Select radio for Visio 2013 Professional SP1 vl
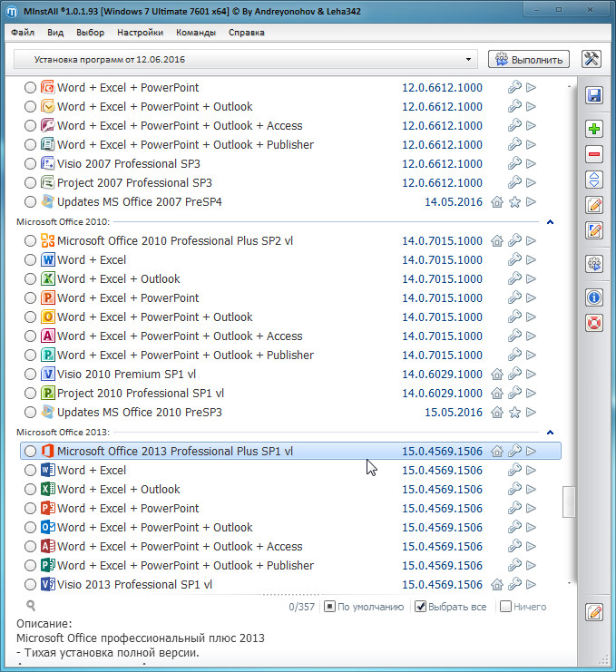Image resolution: width=616 pixels, height=672 pixels. 30,584
